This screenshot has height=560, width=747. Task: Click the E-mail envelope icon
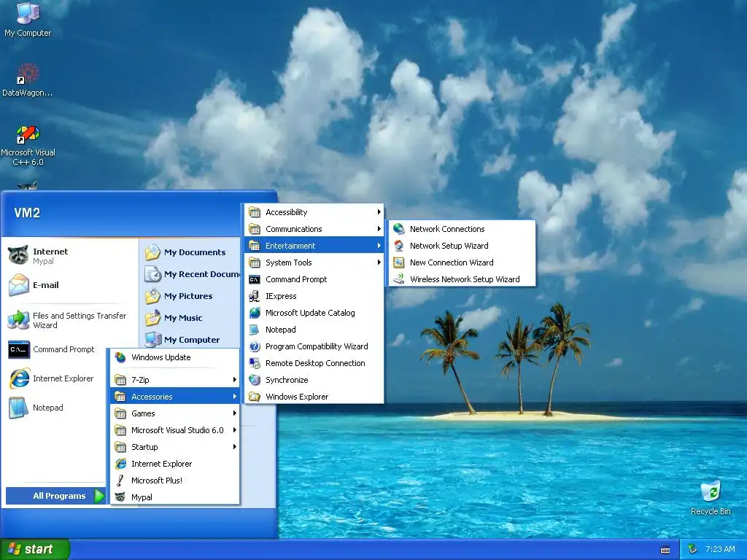pyautogui.click(x=18, y=285)
